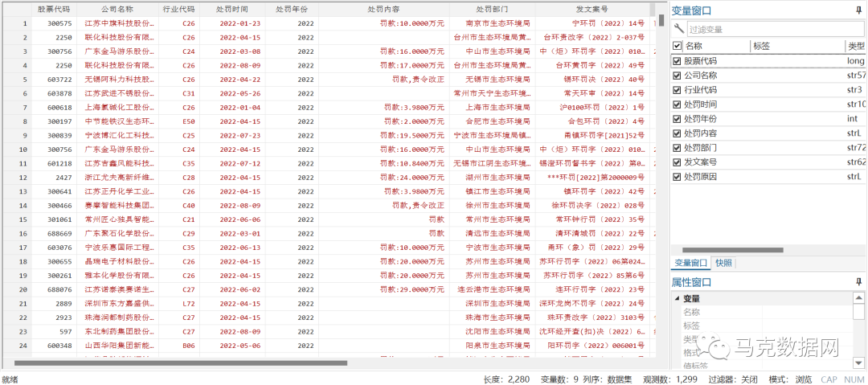Uncheck the 处罚内容 variable checkbox

pos(677,133)
